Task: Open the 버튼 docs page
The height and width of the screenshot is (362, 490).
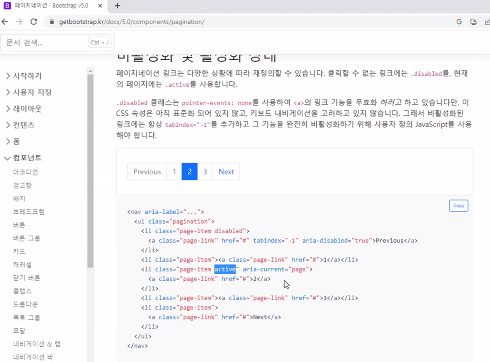Action: [19, 225]
